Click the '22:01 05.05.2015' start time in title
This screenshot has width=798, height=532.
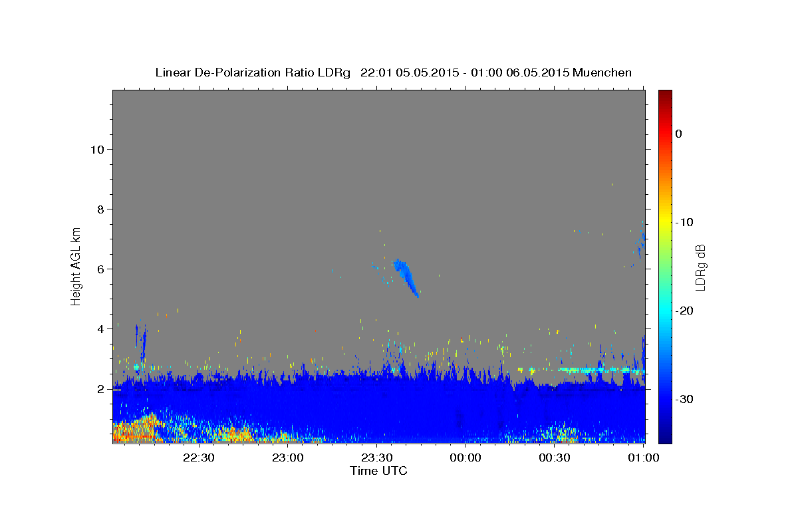coord(408,72)
